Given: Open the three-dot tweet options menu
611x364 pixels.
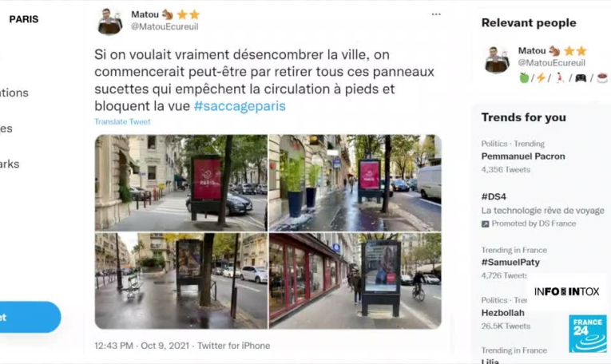Looking at the screenshot, I should pos(436,14).
